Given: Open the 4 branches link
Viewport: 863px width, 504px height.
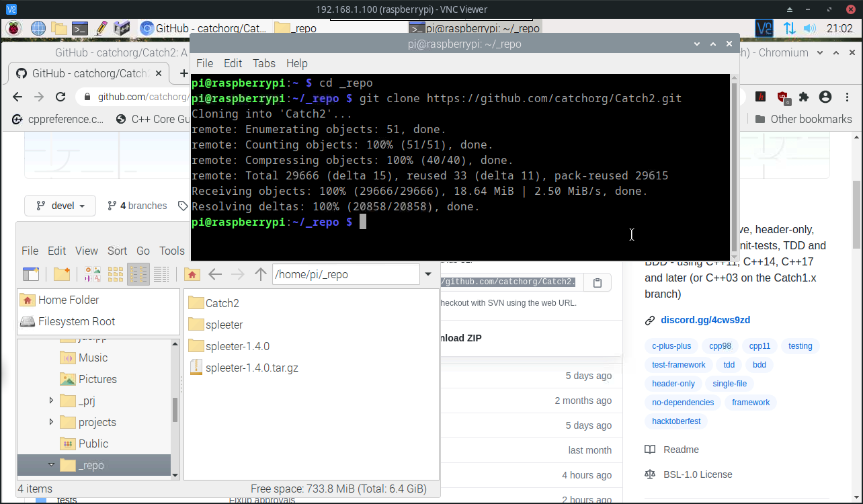Looking at the screenshot, I should [137, 206].
